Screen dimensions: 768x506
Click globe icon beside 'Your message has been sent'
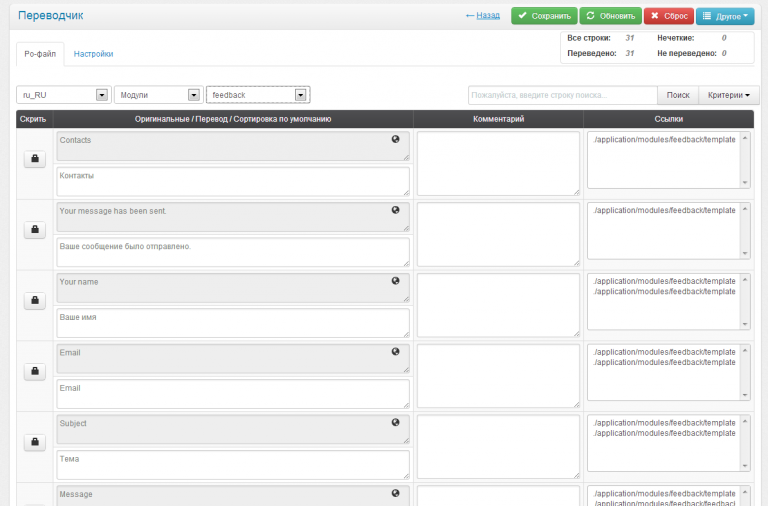pos(395,210)
